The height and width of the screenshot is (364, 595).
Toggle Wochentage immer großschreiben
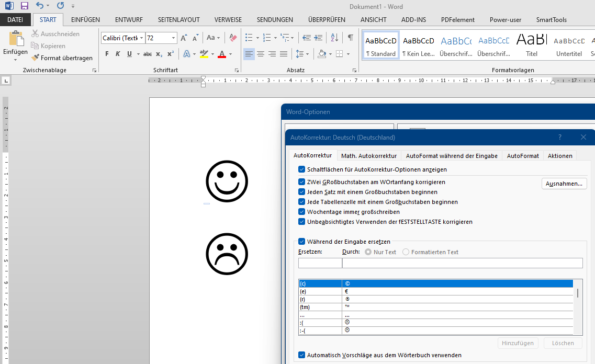pyautogui.click(x=301, y=211)
